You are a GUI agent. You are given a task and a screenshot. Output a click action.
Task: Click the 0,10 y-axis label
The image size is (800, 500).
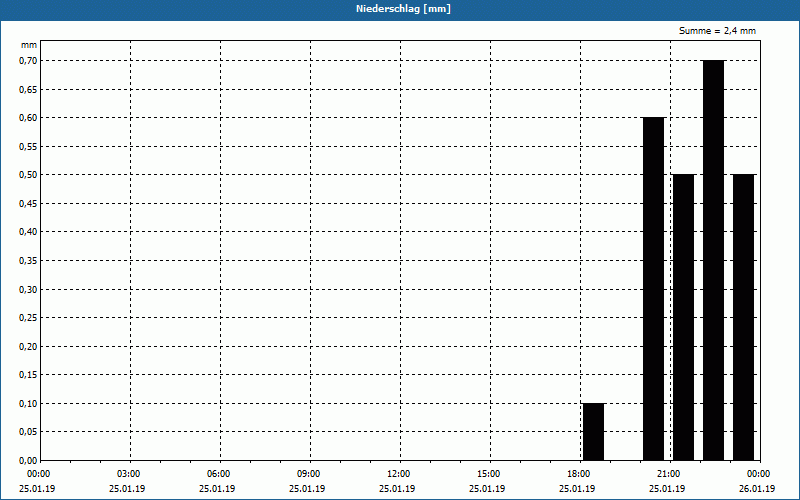(x=29, y=404)
